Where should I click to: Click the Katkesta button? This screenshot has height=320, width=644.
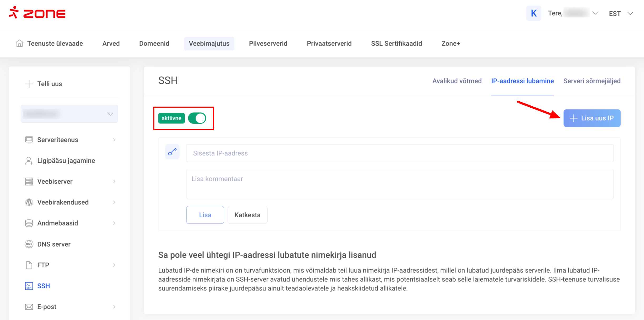(247, 215)
